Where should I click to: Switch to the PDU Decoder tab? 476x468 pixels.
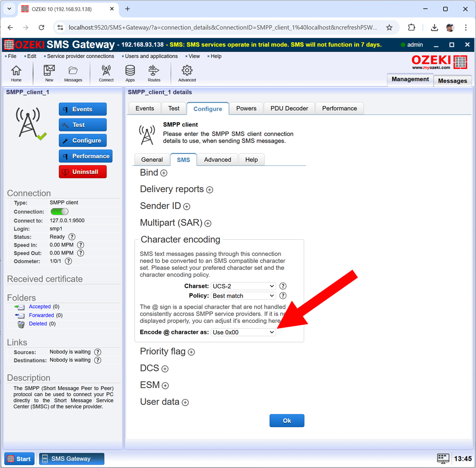[x=289, y=108]
